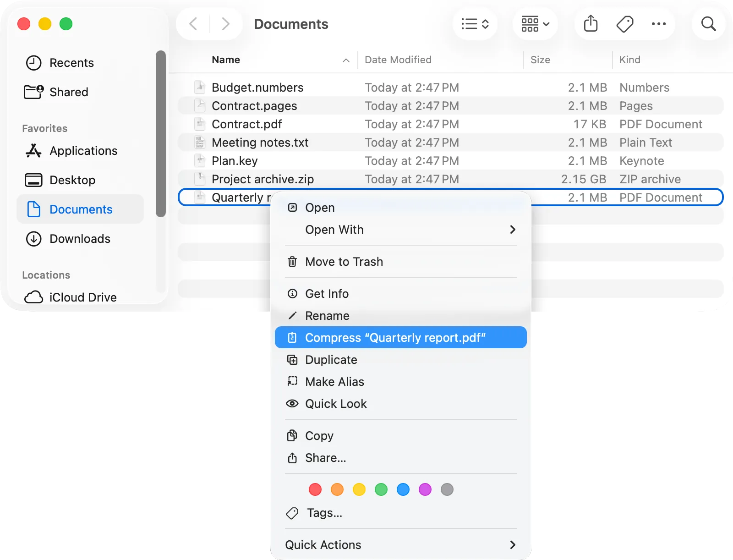Choose Make Alias
Image resolution: width=733 pixels, height=560 pixels.
[401, 382]
